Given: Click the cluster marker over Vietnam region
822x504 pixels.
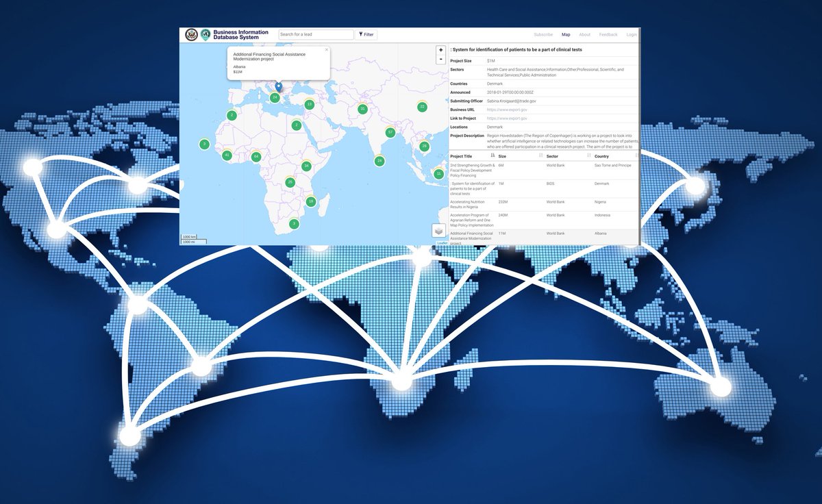Looking at the screenshot, I should 424,147.
